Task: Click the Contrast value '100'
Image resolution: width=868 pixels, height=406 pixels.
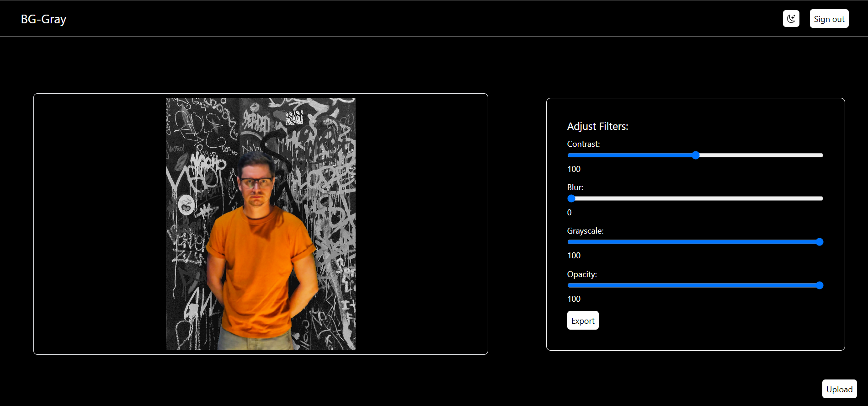Action: pyautogui.click(x=574, y=169)
